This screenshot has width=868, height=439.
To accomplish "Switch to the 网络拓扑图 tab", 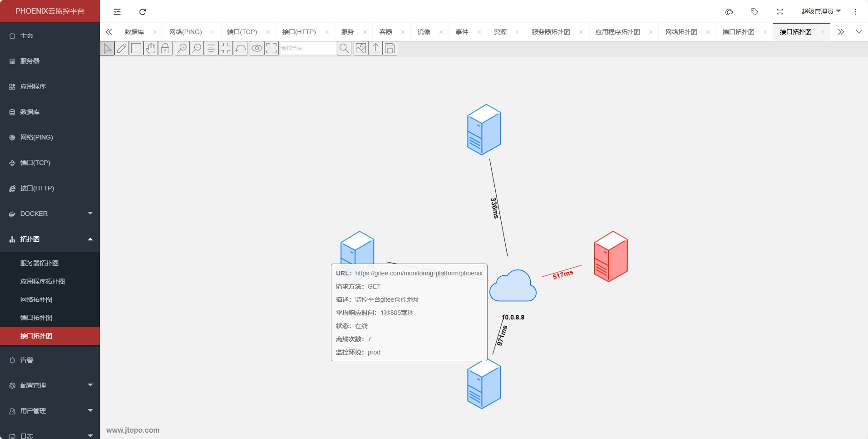I will tap(681, 32).
